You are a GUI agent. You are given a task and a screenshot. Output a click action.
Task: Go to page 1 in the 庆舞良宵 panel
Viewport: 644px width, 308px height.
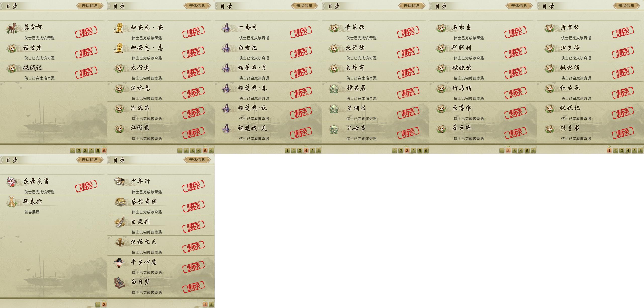point(98,305)
